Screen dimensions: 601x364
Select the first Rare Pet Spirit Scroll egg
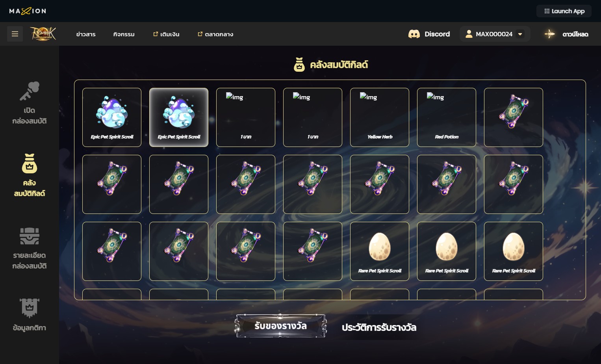tap(380, 251)
